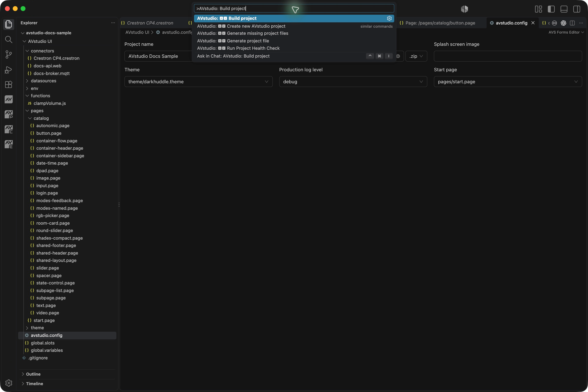The width and height of the screenshot is (588, 392).
Task: Close the avstudio.config tab
Action: coord(533,23)
